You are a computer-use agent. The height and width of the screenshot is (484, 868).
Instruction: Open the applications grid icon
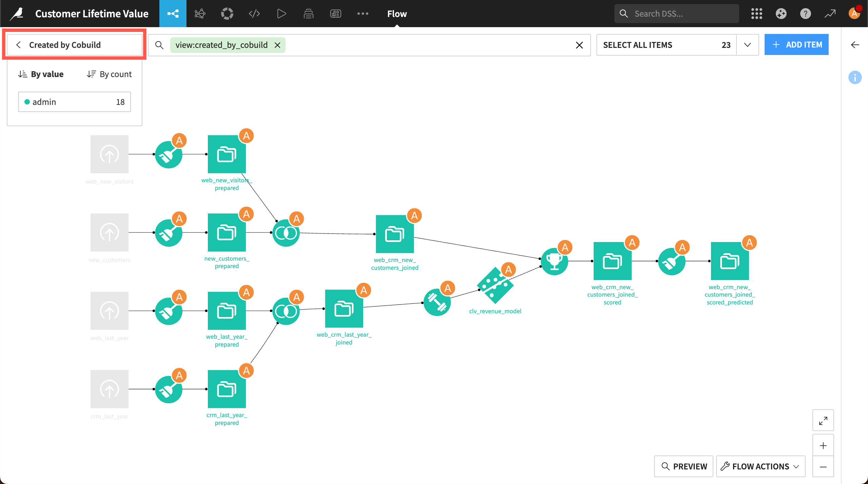pyautogui.click(x=757, y=14)
